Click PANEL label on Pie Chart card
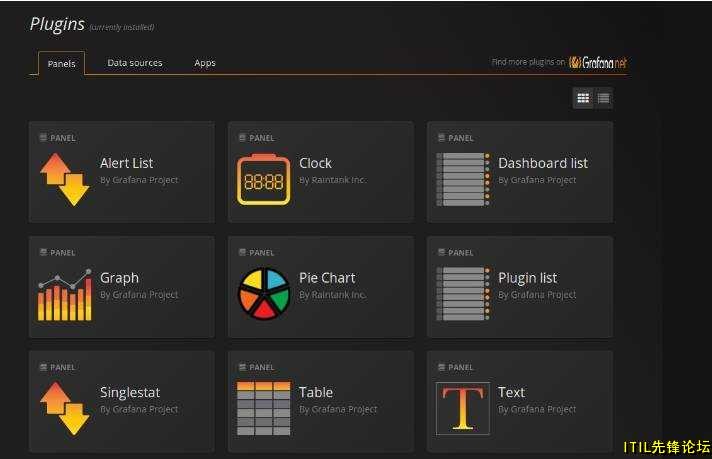Image resolution: width=712 pixels, height=459 pixels. (x=262, y=252)
